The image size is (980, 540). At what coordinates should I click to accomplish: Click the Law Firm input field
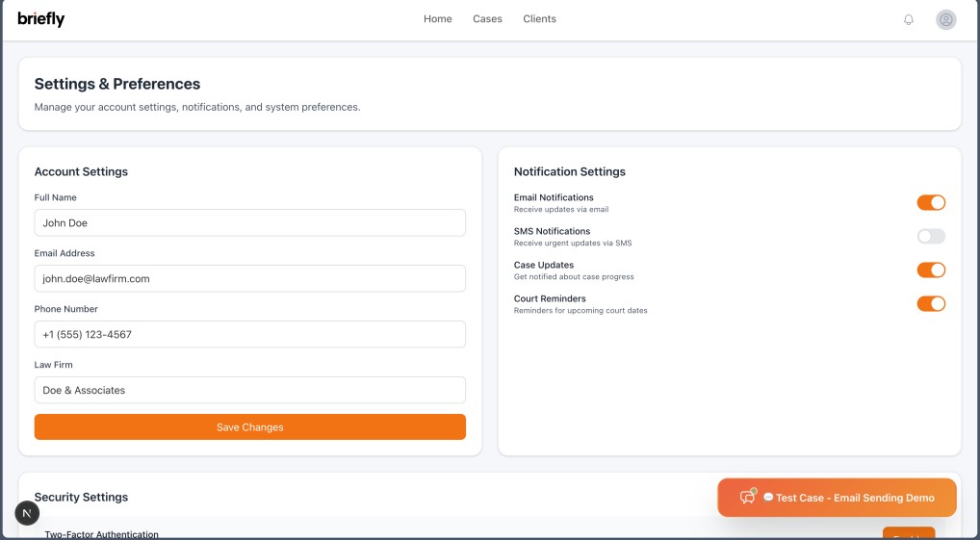(250, 390)
